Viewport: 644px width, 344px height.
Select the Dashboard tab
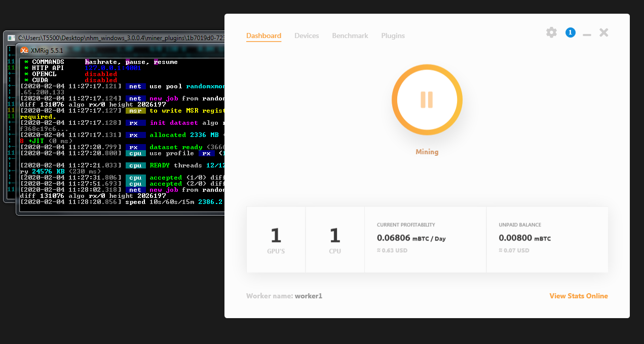(x=263, y=36)
